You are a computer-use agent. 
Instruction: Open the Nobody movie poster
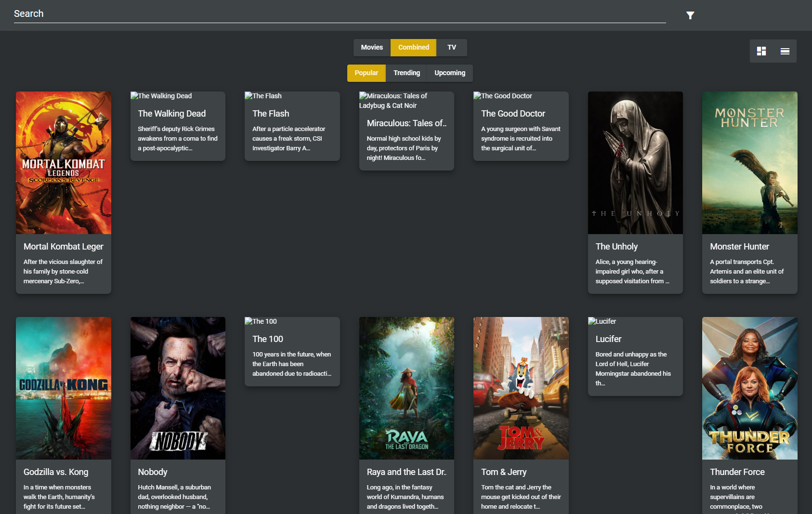click(x=177, y=387)
